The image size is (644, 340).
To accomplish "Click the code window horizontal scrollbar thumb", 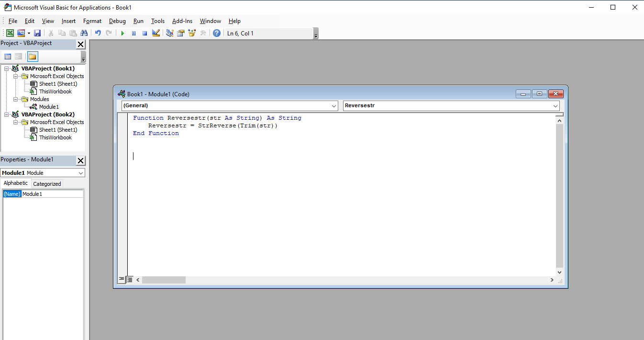I will (x=164, y=280).
